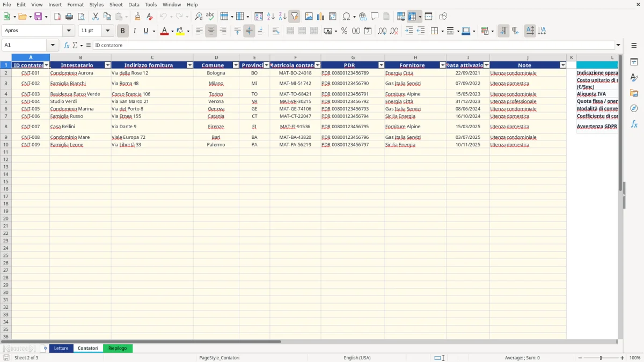Click the Print icon

(x=69, y=17)
